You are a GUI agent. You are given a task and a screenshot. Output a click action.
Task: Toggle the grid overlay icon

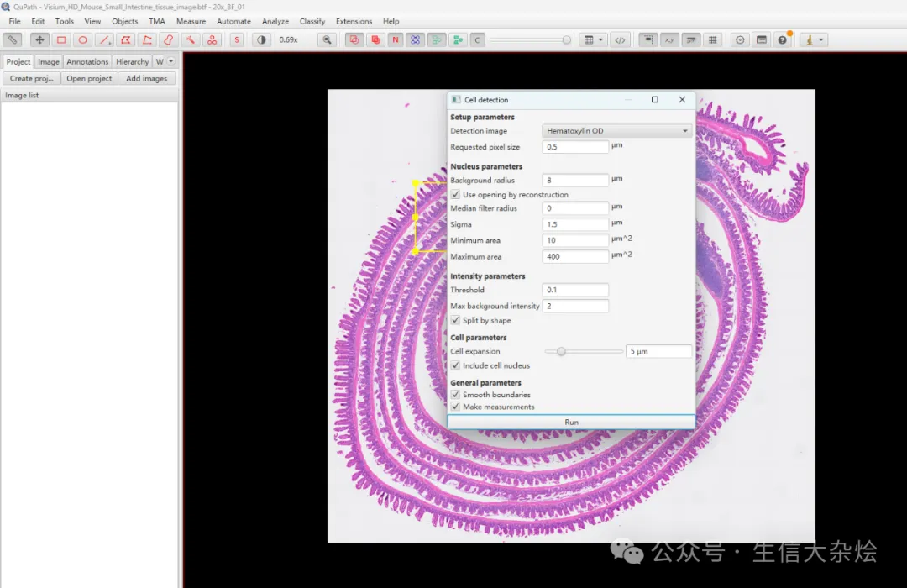pos(713,40)
